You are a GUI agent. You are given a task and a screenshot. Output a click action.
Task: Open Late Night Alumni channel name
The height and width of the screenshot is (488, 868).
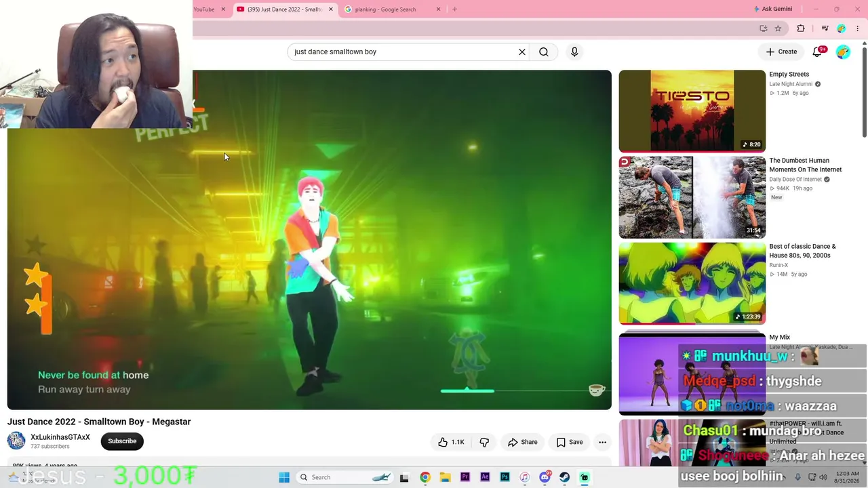pyautogui.click(x=791, y=84)
